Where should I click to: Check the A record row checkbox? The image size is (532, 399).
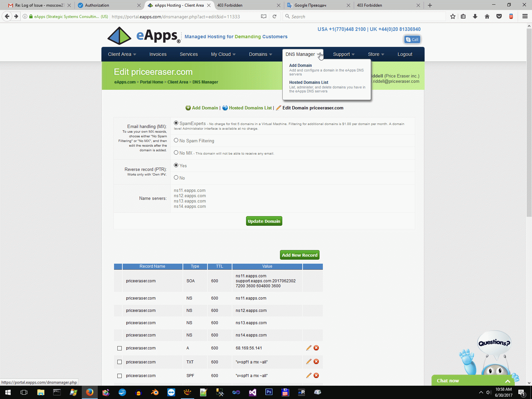(119, 348)
